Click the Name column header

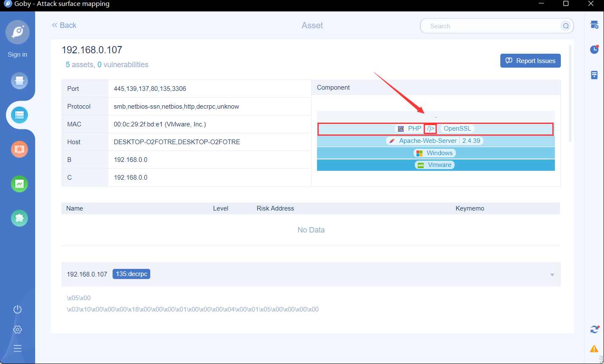point(74,208)
